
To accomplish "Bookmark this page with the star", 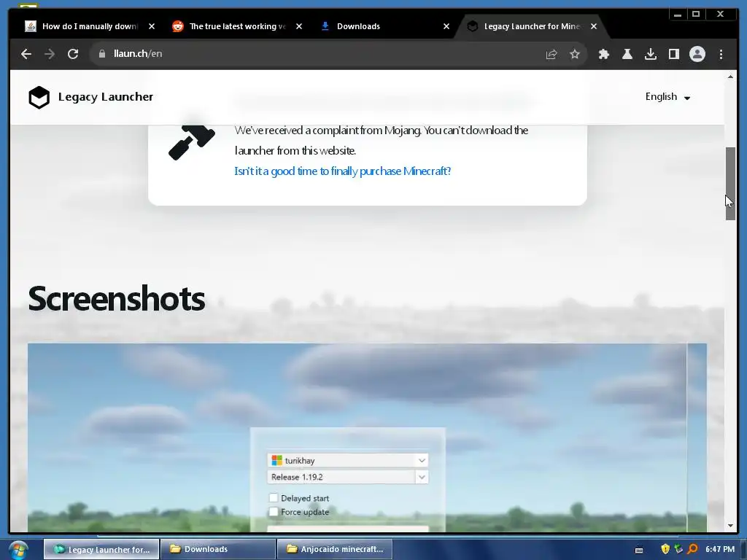I will click(x=575, y=54).
